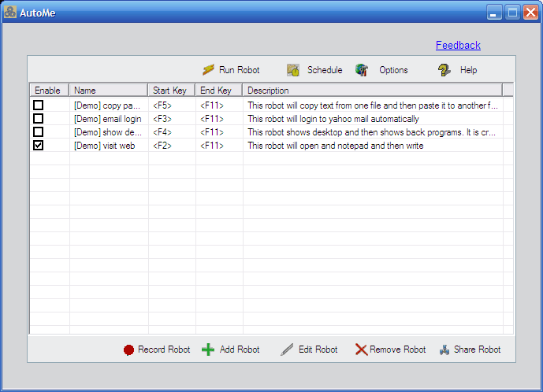Screen dimensions: 543x392
Task: Select the [Demo] email login row
Action: (107, 119)
